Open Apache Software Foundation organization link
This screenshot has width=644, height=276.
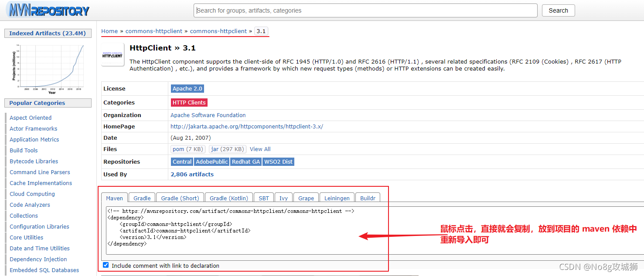click(208, 115)
